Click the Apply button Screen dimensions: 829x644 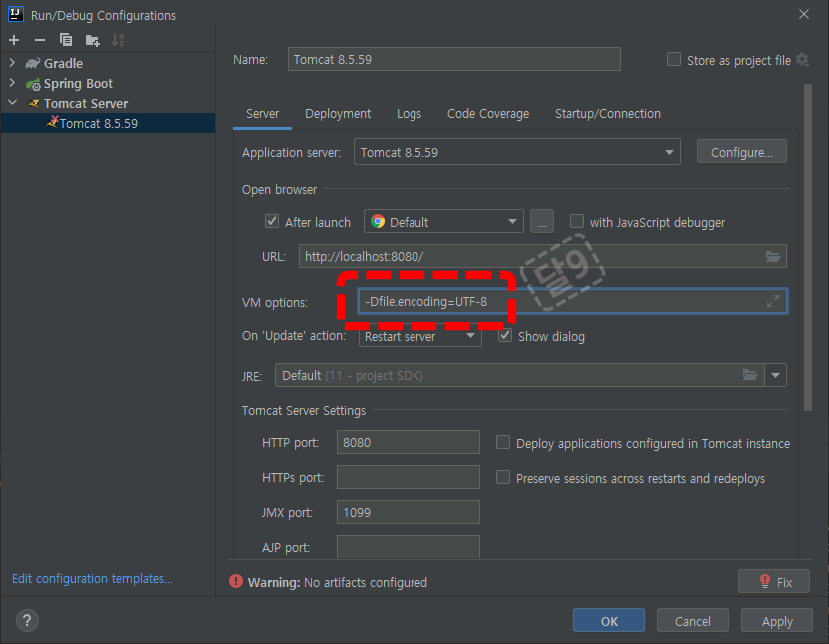777,621
